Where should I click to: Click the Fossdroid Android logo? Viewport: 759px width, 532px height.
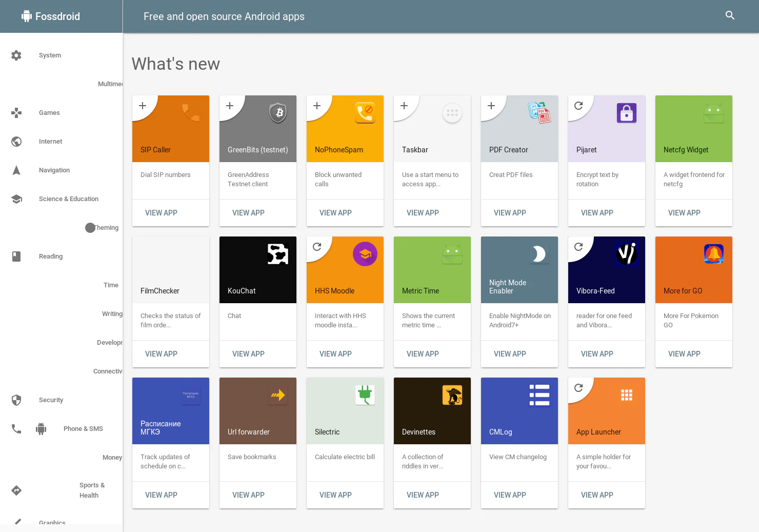click(x=27, y=16)
